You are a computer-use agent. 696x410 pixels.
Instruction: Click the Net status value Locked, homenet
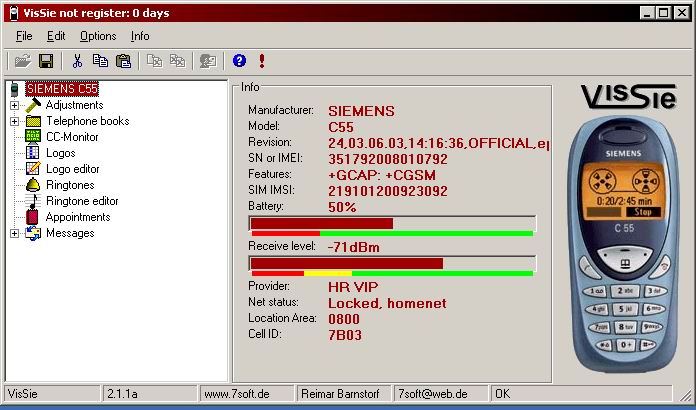pyautogui.click(x=387, y=303)
